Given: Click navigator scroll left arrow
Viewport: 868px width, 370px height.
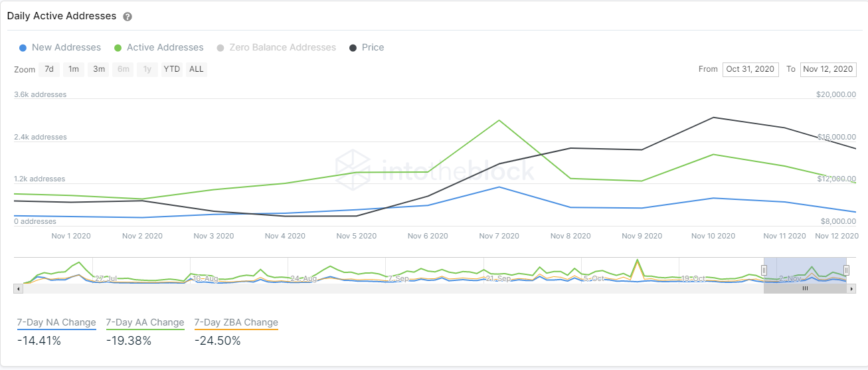Looking at the screenshot, I should click(x=19, y=289).
